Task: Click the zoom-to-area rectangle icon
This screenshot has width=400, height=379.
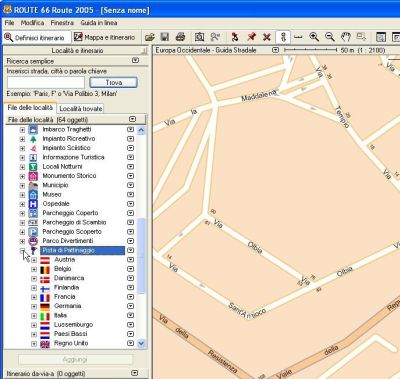Action: 361,36
